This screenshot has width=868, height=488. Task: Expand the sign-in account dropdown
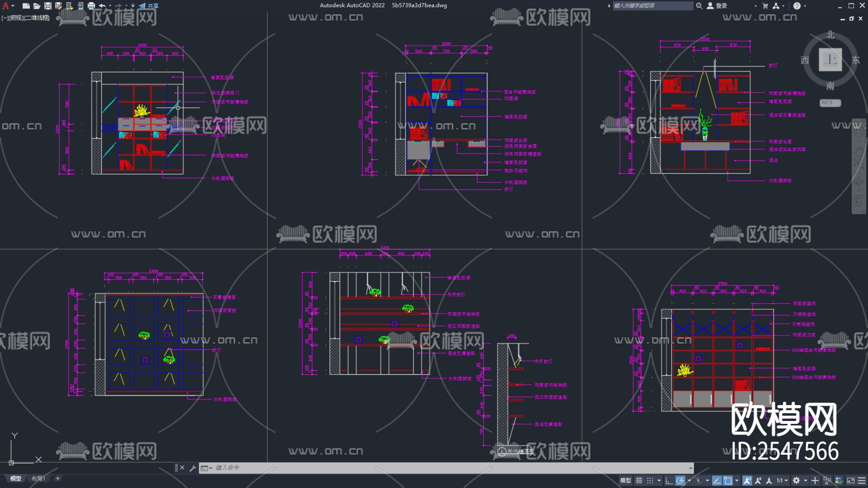point(756,6)
